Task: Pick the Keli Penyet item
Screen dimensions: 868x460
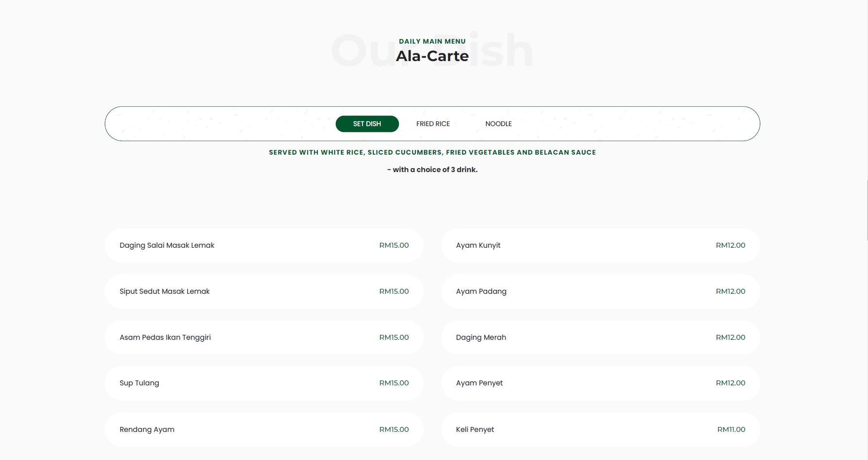Action: click(x=475, y=429)
